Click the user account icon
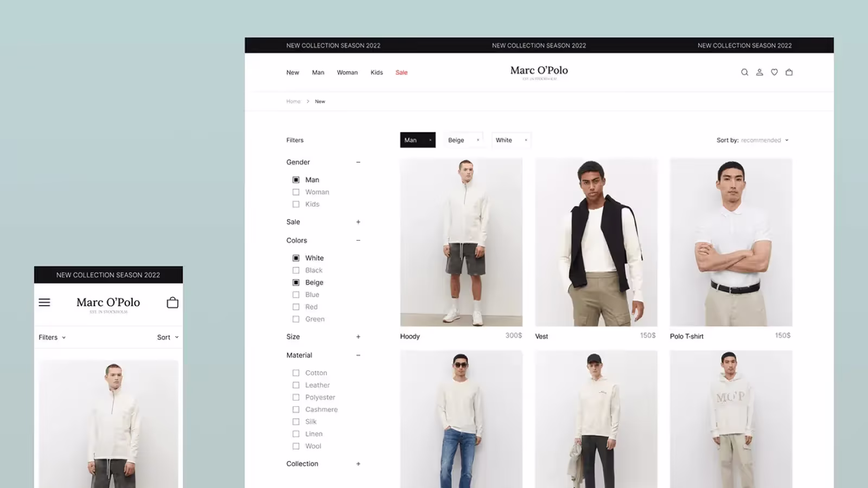The height and width of the screenshot is (488, 868). click(759, 72)
